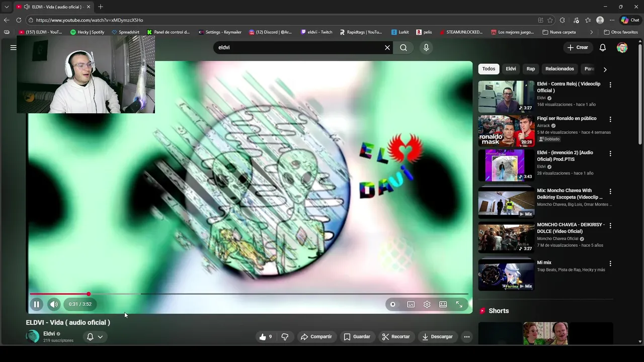Open eldvii - Twitch bookmark
The width and height of the screenshot is (644, 362).
coord(316,32)
